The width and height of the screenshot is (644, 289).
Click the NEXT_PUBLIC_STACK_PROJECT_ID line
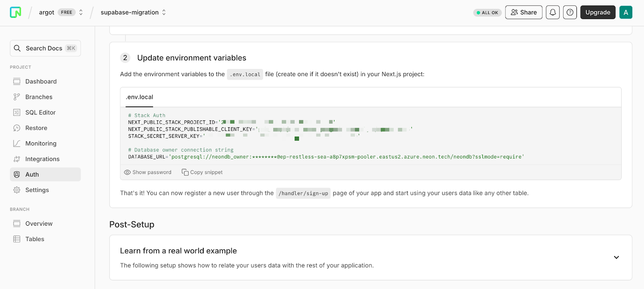(231, 122)
